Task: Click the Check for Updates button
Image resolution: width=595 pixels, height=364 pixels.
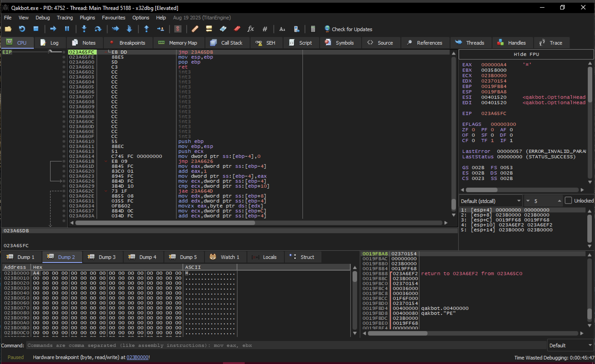Action: pyautogui.click(x=348, y=29)
